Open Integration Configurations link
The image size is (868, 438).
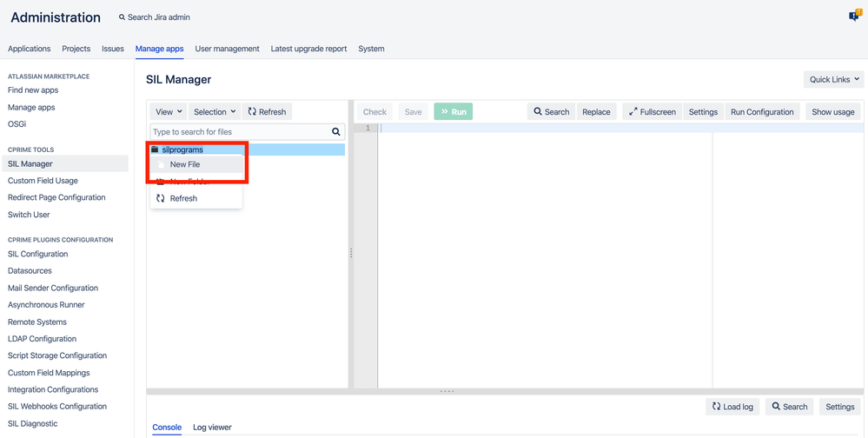[x=53, y=389]
